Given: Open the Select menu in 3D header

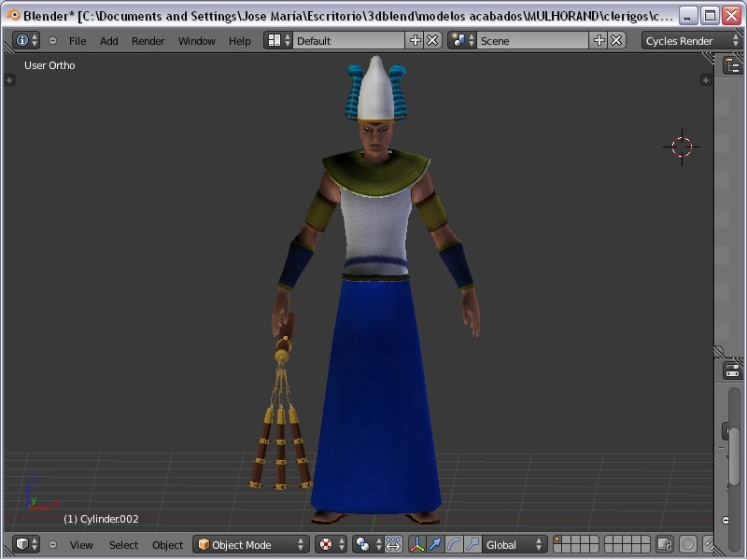Looking at the screenshot, I should coord(123,545).
